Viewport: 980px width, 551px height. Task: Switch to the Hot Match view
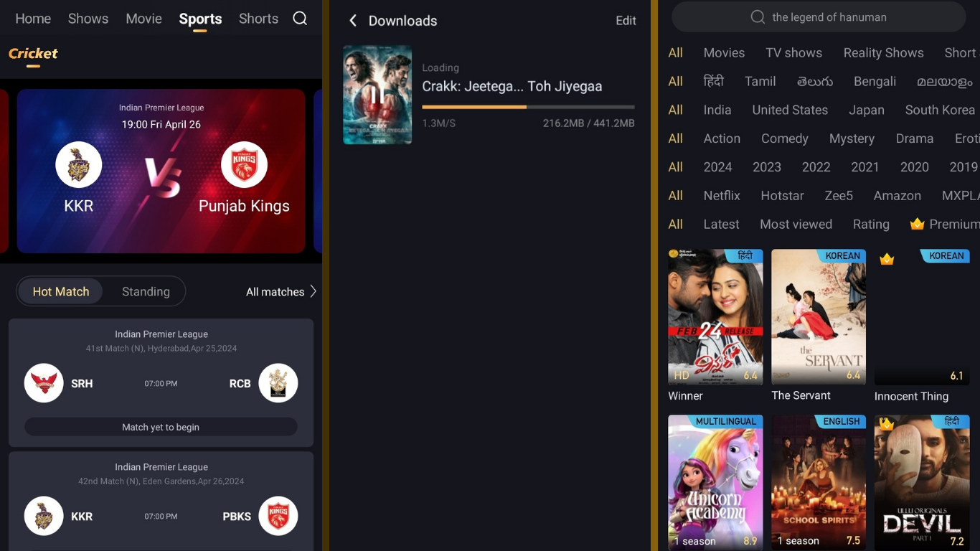[61, 291]
